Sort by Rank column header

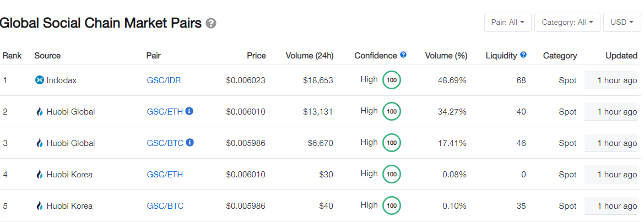[x=12, y=56]
